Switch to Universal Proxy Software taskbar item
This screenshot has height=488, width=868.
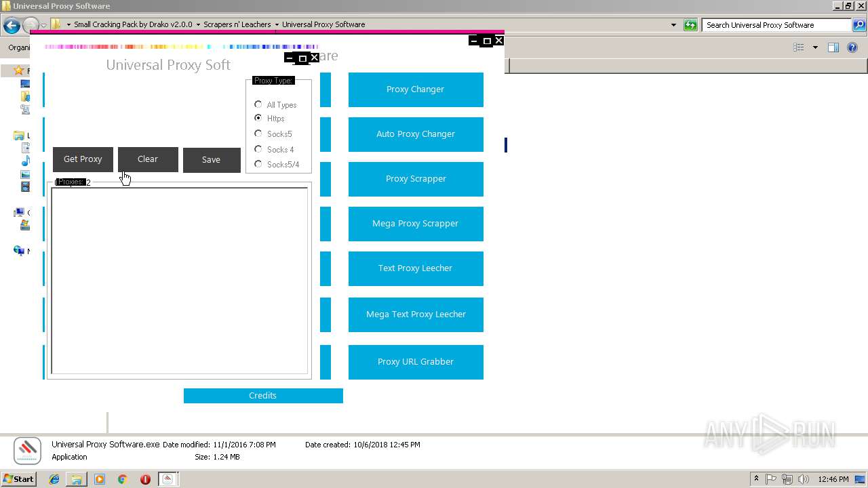click(168, 479)
